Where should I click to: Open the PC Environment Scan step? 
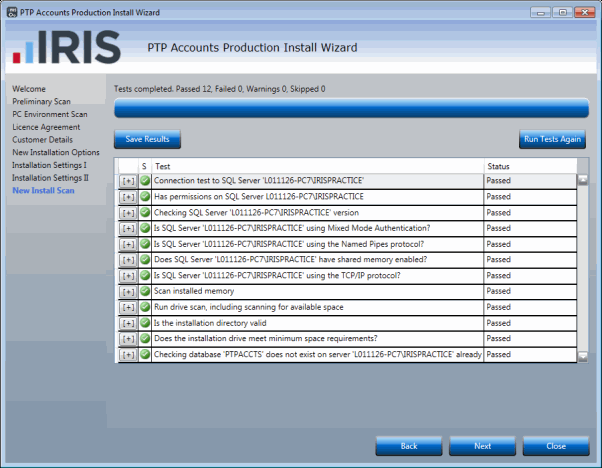[x=50, y=114]
